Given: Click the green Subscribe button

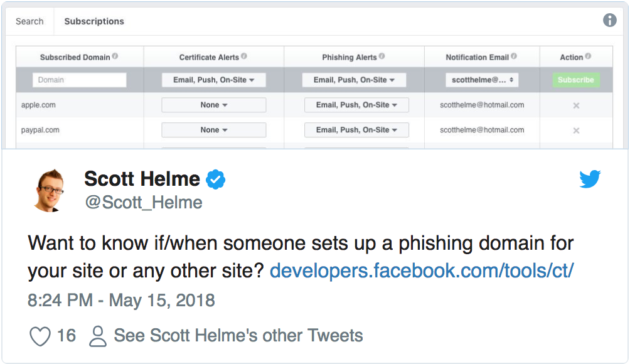Looking at the screenshot, I should [x=576, y=80].
